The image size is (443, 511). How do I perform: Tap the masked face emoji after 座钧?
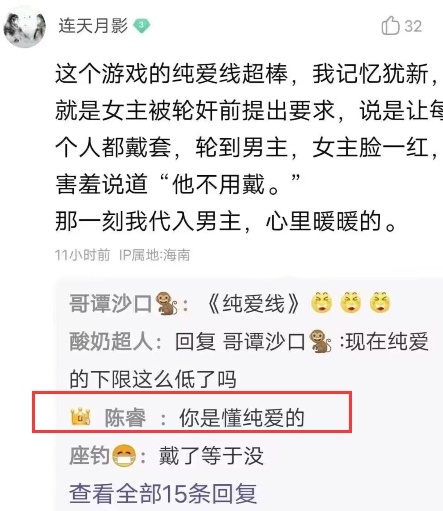tap(124, 456)
